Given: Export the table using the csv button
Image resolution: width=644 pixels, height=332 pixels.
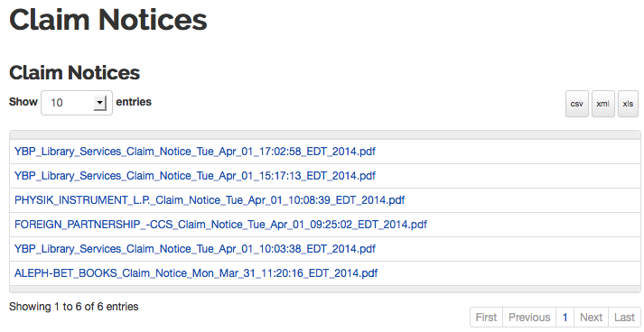Looking at the screenshot, I should (576, 104).
